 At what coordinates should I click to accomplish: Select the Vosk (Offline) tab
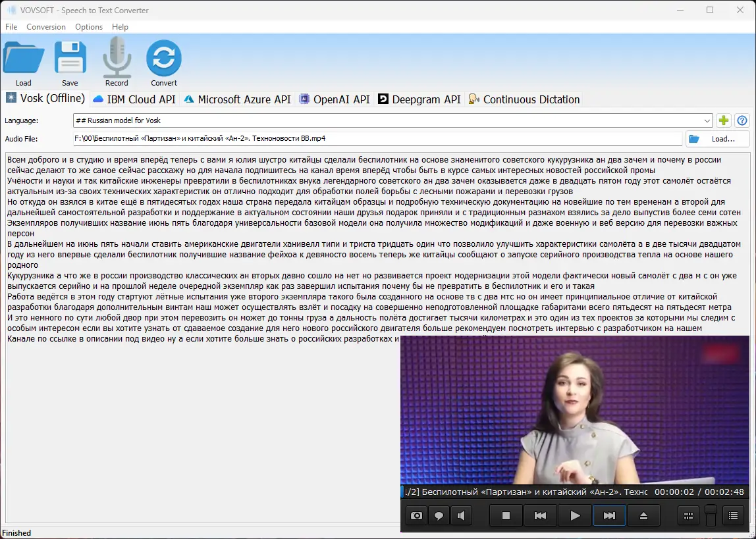click(45, 99)
